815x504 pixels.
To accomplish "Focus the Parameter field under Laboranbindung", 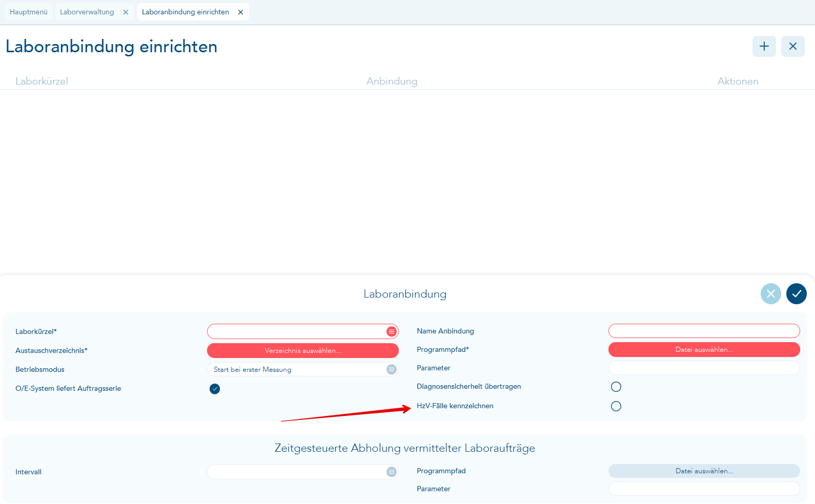I will pyautogui.click(x=704, y=368).
